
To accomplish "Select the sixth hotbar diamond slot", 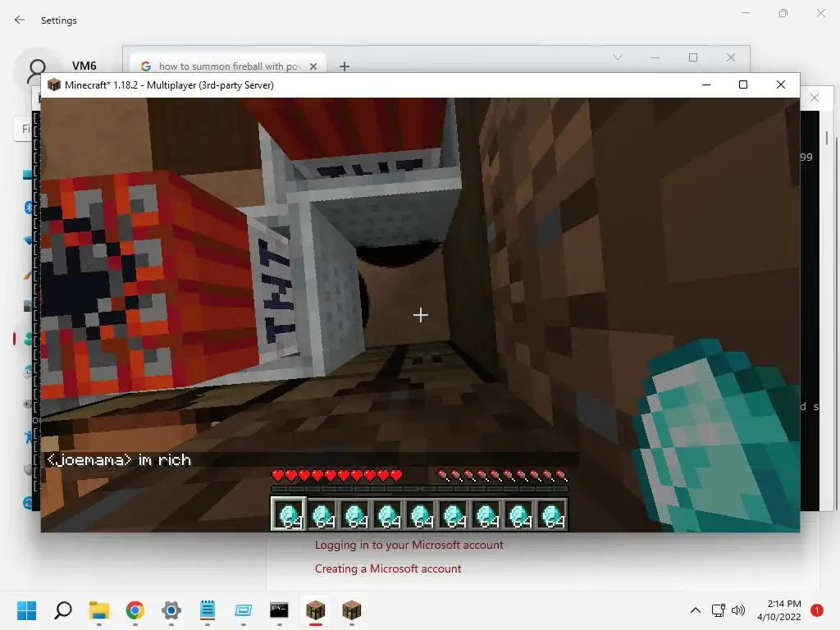I will click(454, 514).
